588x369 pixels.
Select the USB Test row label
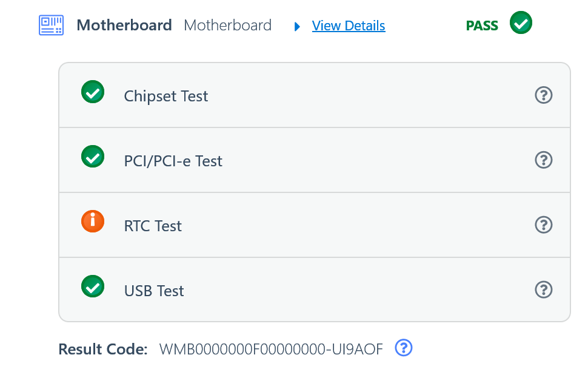pyautogui.click(x=154, y=291)
